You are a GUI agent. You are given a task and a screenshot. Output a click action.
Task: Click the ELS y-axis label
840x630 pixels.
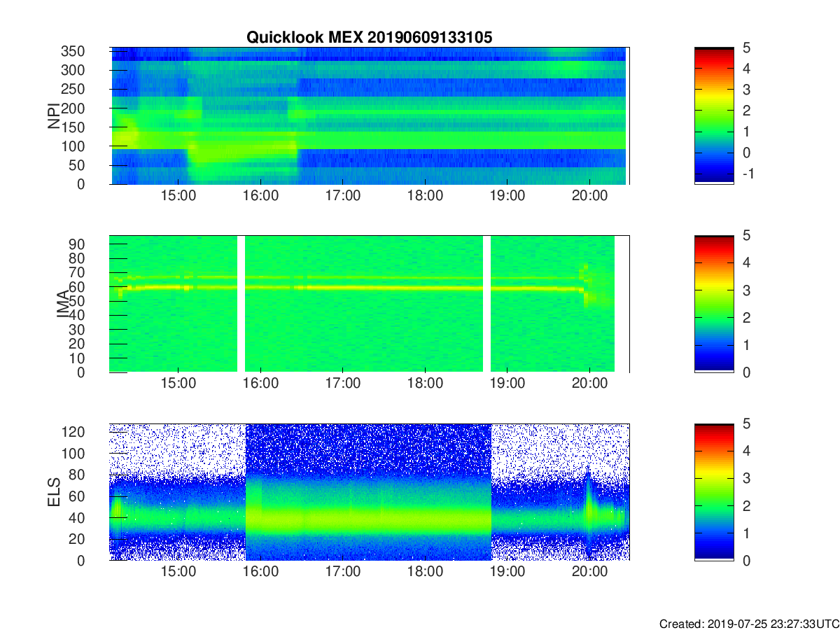click(x=54, y=492)
